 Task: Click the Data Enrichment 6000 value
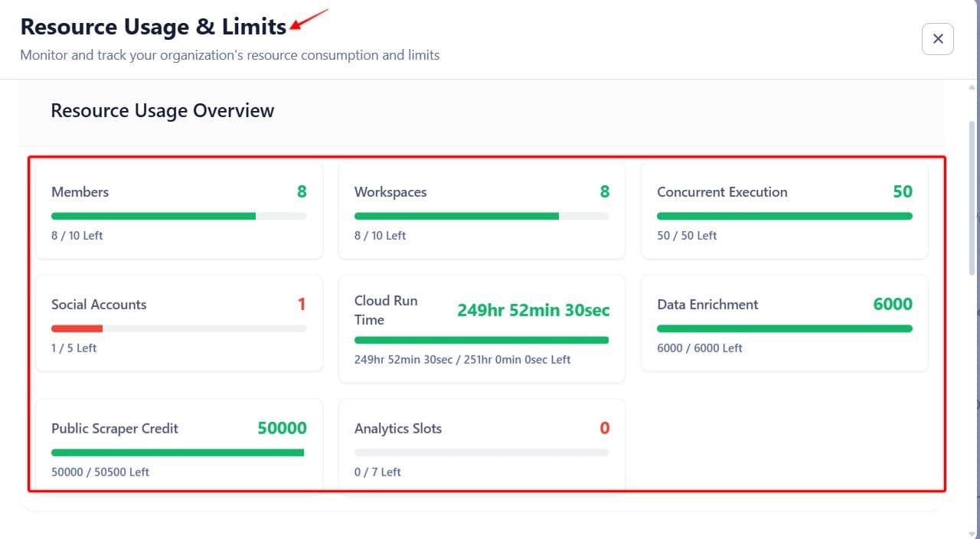click(x=892, y=305)
